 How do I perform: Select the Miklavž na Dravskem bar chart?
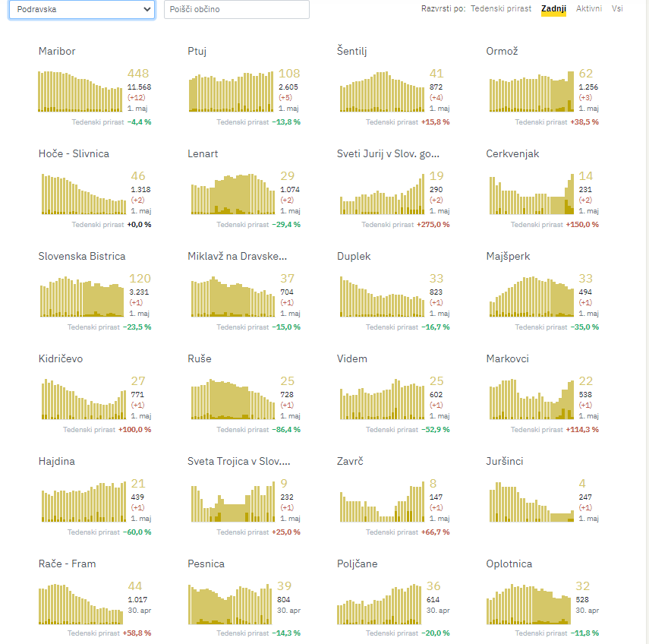click(x=233, y=296)
